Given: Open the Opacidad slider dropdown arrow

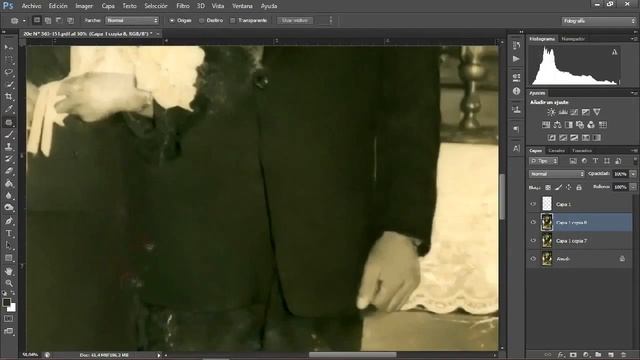Looking at the screenshot, I should [633, 174].
